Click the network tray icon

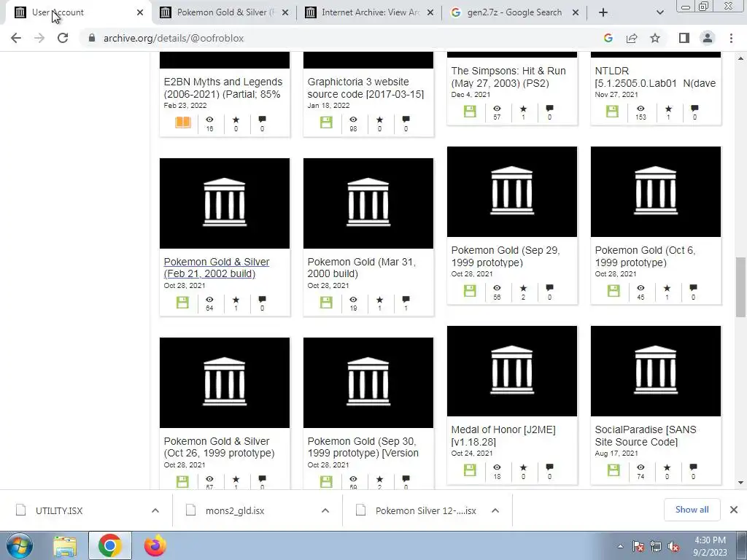click(656, 547)
